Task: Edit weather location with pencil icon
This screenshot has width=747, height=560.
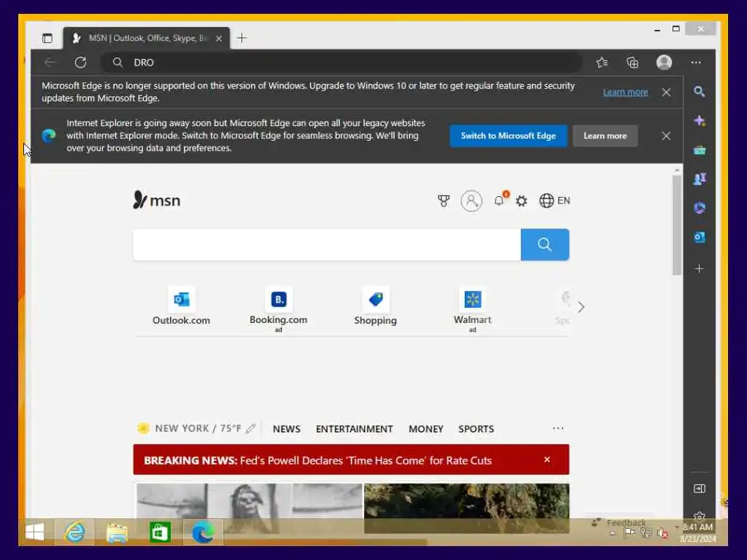Action: click(x=251, y=429)
